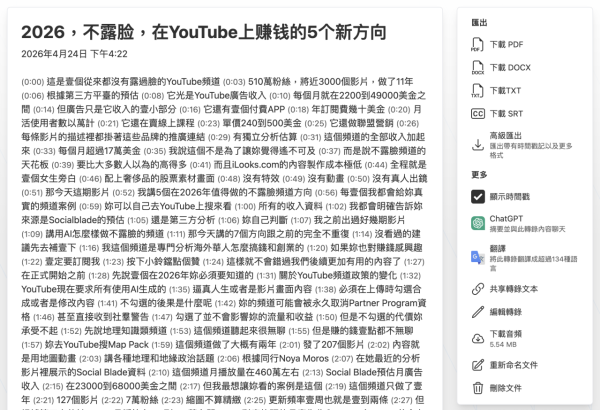Click the PDF file icon
The image size is (600, 410).
(478, 44)
